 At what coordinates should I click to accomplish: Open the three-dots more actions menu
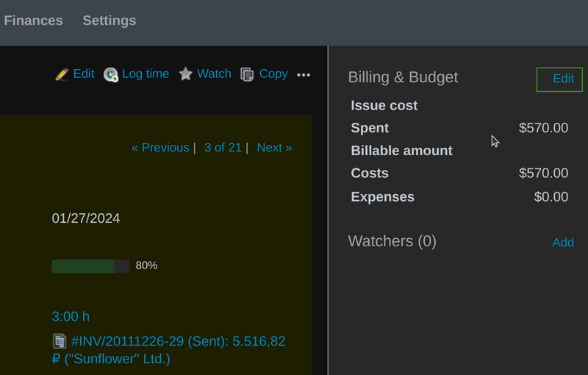click(x=304, y=74)
